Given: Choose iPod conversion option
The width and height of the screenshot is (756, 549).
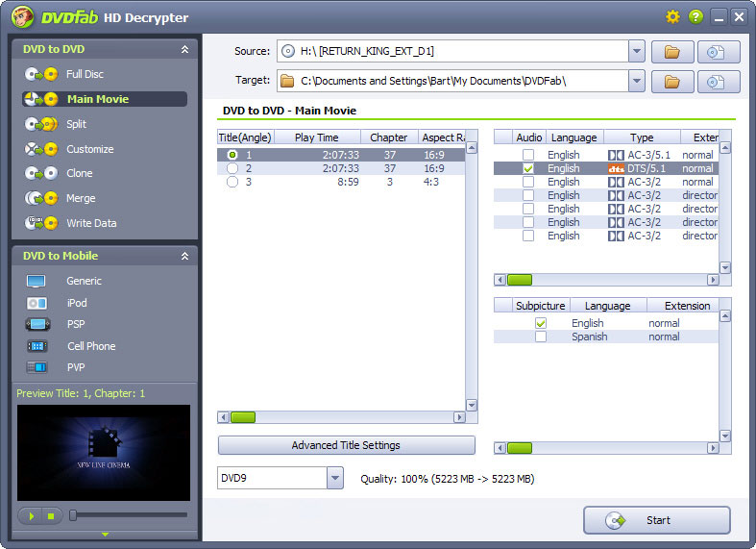Looking at the screenshot, I should tap(77, 303).
